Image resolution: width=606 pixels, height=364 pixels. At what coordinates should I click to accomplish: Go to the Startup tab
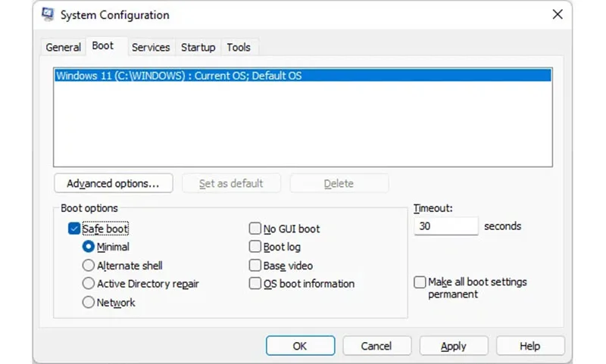[x=198, y=47]
